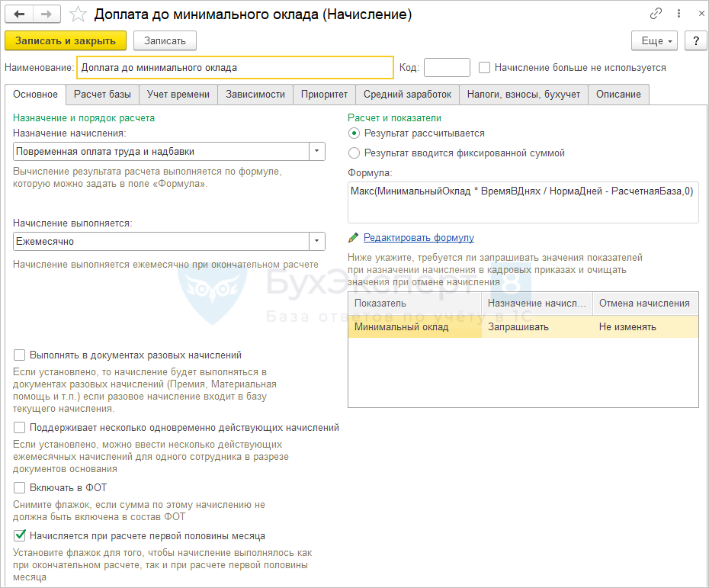709x588 pixels.
Task: Open the three-dots window options menu
Action: (x=677, y=14)
